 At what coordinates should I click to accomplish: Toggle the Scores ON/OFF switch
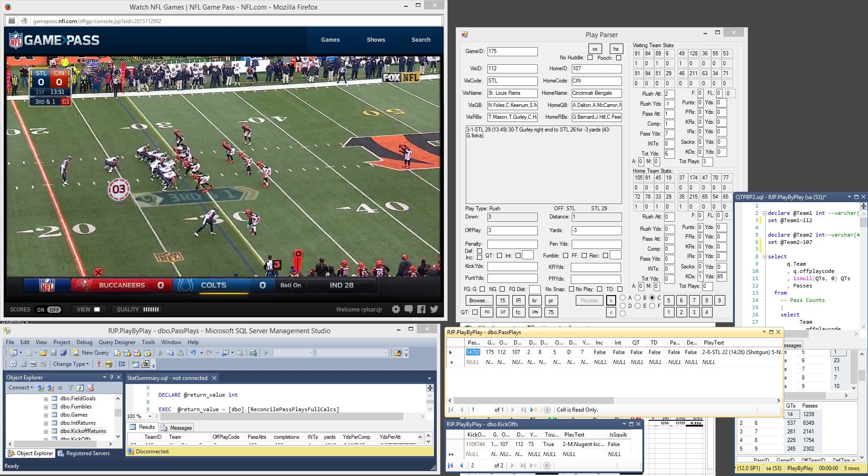point(49,310)
